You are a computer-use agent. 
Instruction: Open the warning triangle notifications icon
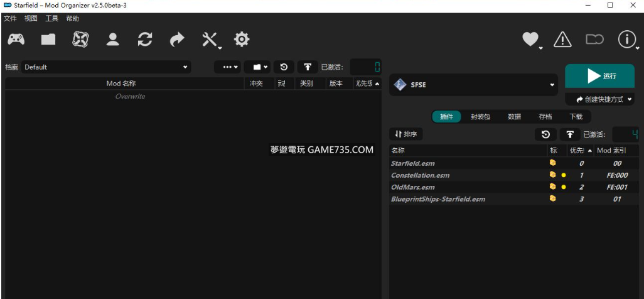point(562,40)
